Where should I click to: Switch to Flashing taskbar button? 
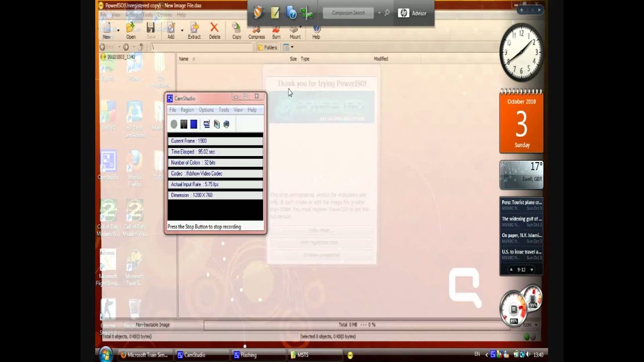(258, 355)
